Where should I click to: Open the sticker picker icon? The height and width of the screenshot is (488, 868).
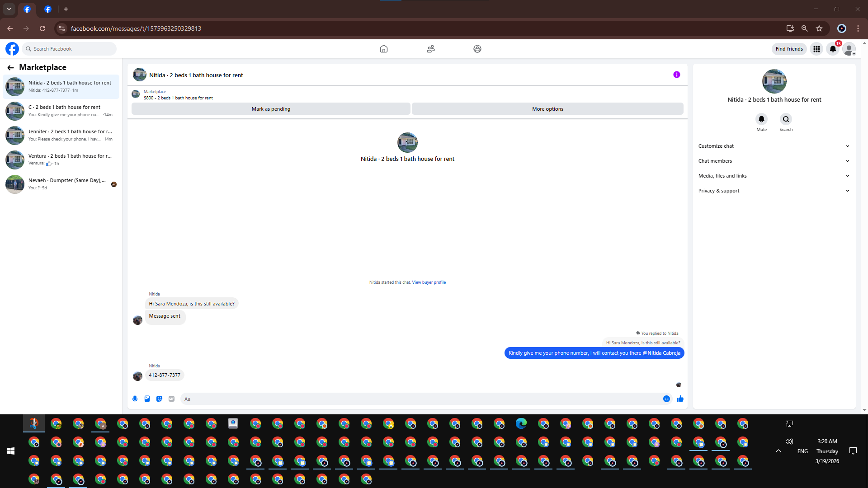point(159,399)
